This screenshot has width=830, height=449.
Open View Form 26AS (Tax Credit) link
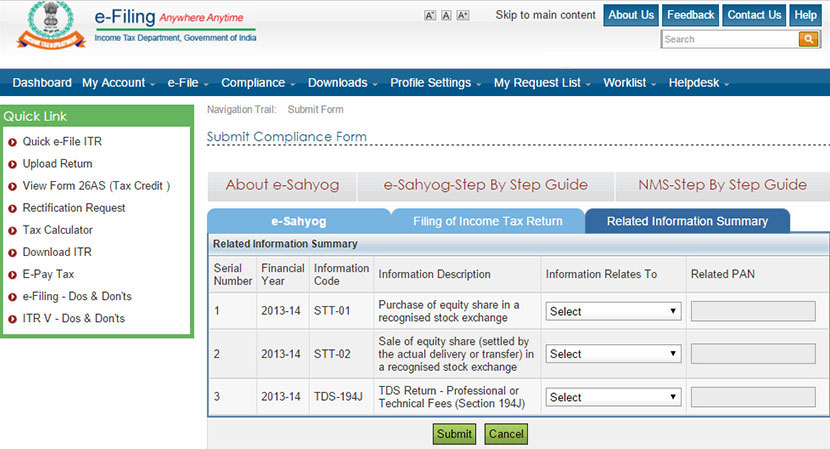(96, 186)
